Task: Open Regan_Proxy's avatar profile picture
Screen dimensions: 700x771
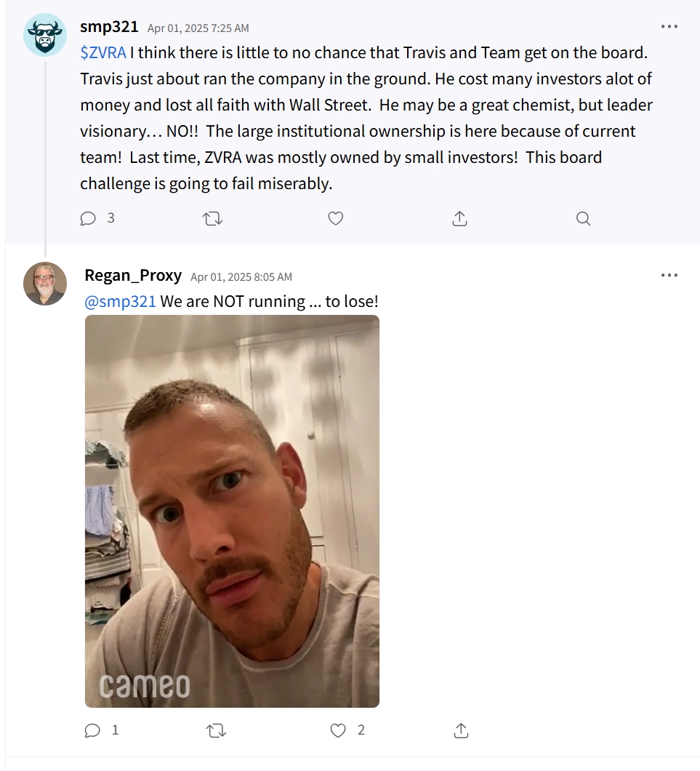Action: click(x=45, y=283)
